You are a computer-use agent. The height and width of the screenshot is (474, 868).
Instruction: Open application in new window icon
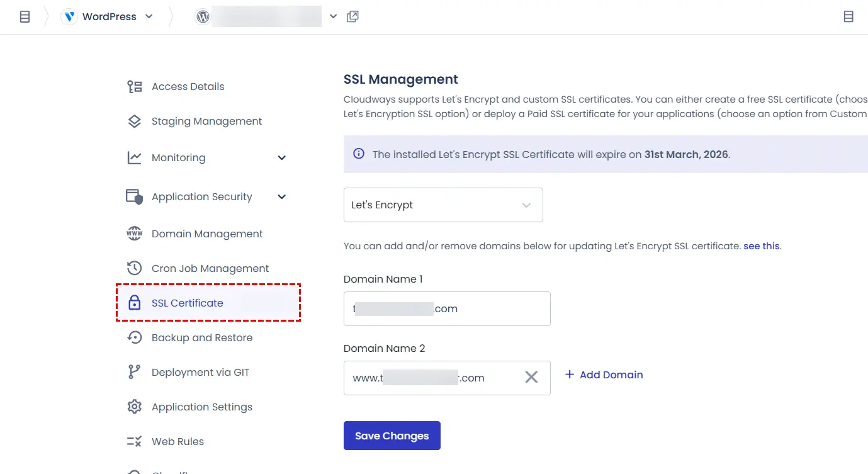point(353,16)
